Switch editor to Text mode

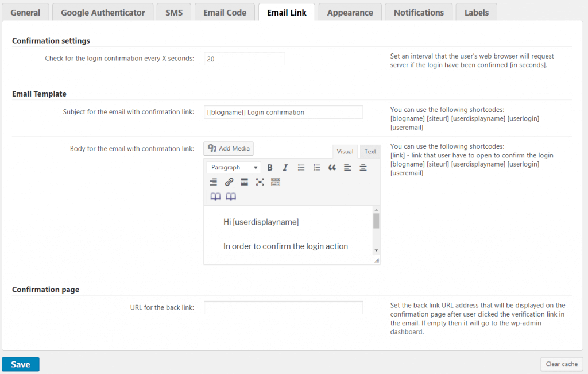click(370, 152)
